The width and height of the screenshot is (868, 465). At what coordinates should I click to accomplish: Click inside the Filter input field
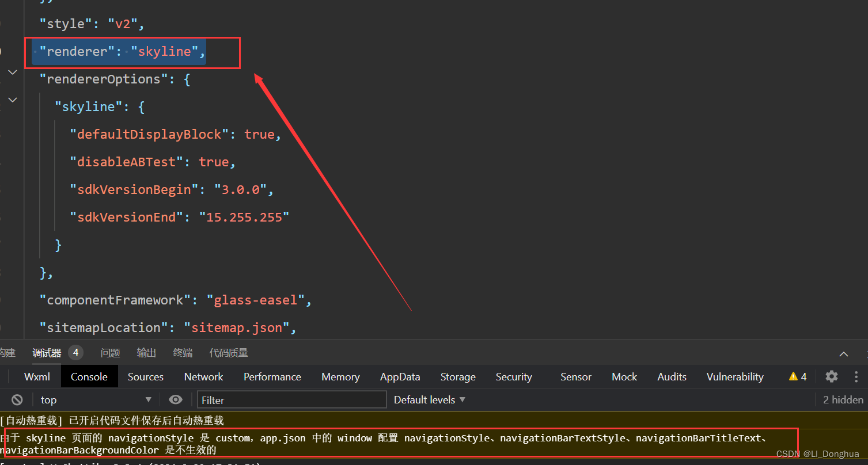click(291, 399)
